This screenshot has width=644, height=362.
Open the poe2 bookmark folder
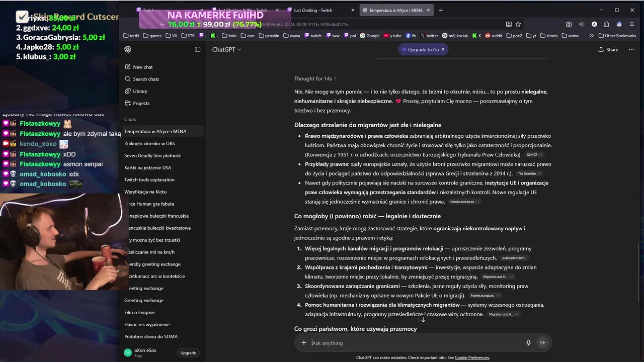pyautogui.click(x=514, y=36)
